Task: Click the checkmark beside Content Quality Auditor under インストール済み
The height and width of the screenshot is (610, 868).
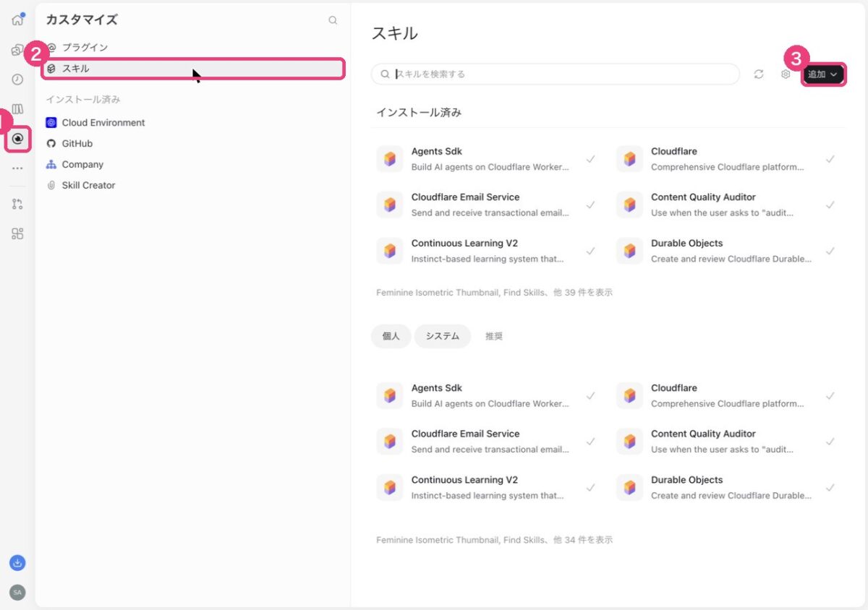Action: tap(830, 205)
